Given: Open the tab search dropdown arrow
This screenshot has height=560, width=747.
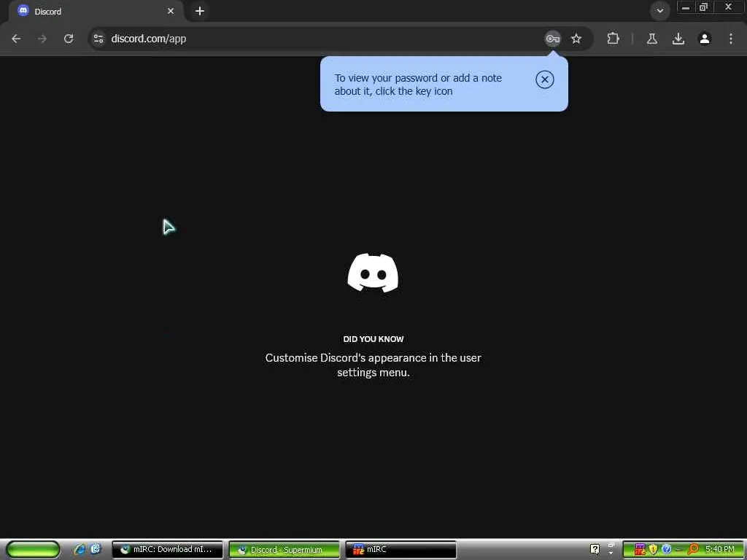Looking at the screenshot, I should tap(659, 11).
